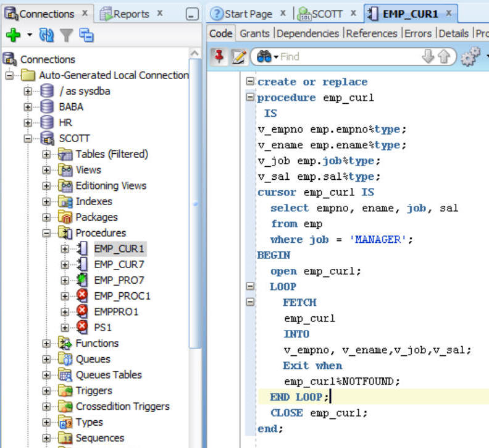This screenshot has height=448, width=489.
Task: Collapse the LOOP code block
Action: [x=250, y=287]
